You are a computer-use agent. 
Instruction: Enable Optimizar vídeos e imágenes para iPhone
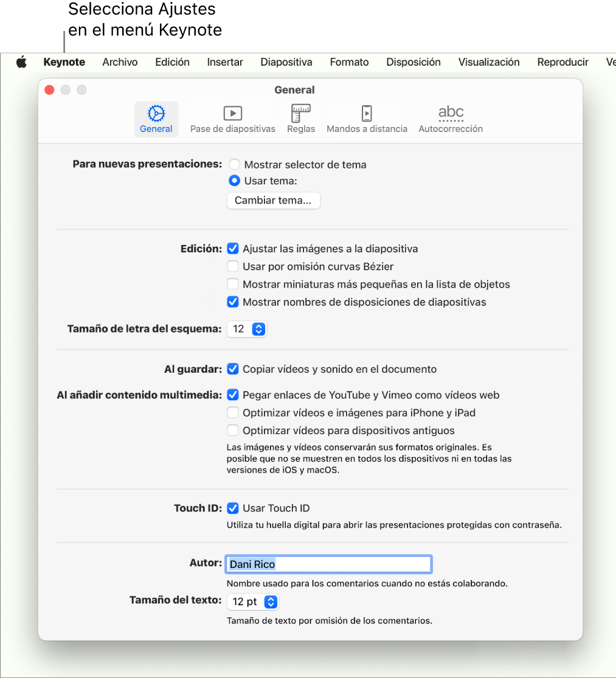pyautogui.click(x=232, y=412)
